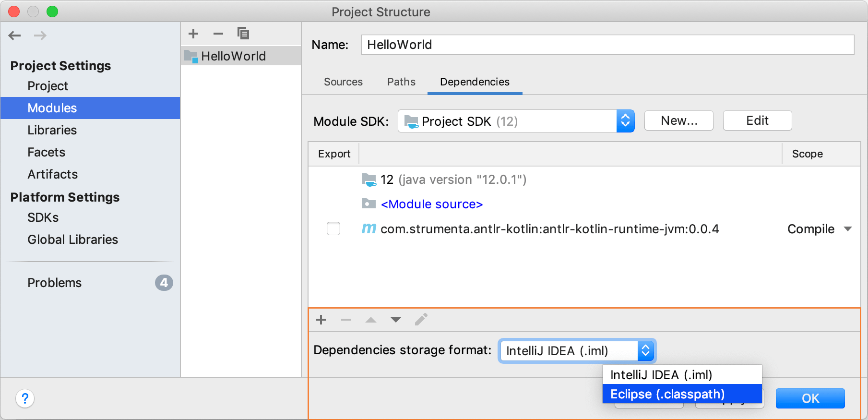Add a new module with plus icon
The width and height of the screenshot is (868, 420).
coord(193,34)
